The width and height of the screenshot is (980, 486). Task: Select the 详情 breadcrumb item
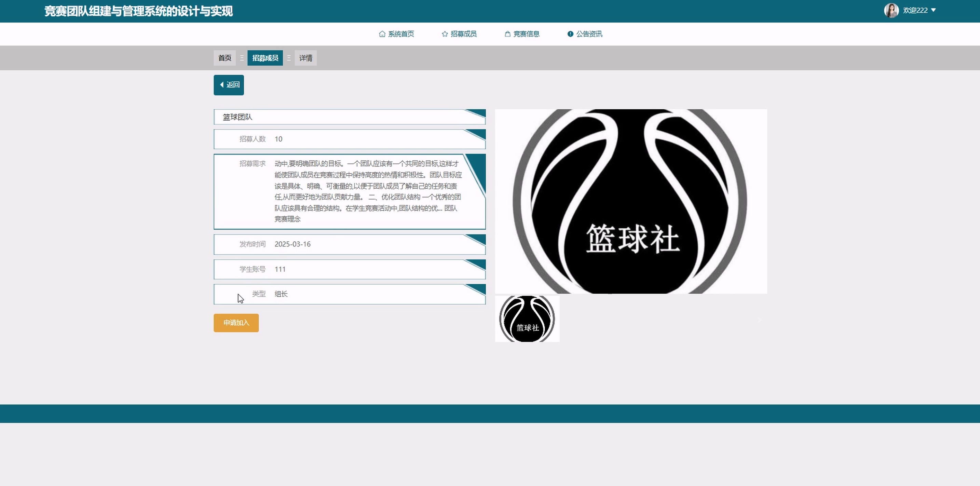305,58
